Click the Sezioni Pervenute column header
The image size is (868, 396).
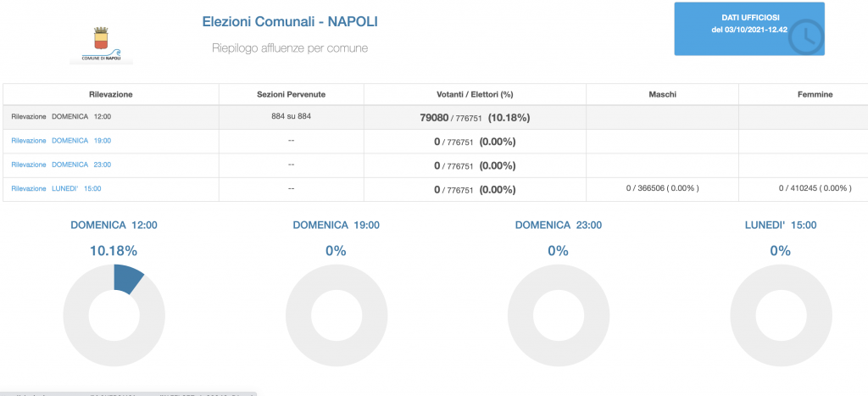point(291,94)
